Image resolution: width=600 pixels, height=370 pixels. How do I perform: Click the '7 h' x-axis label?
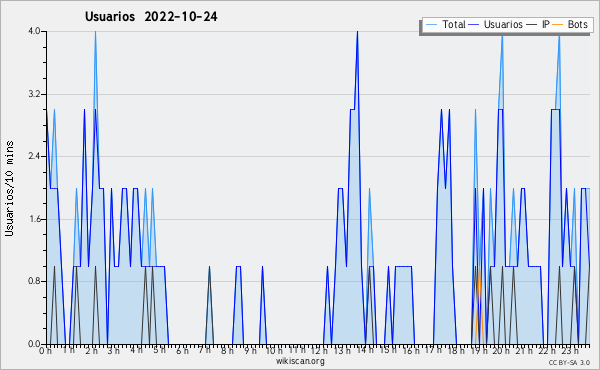[x=205, y=350]
